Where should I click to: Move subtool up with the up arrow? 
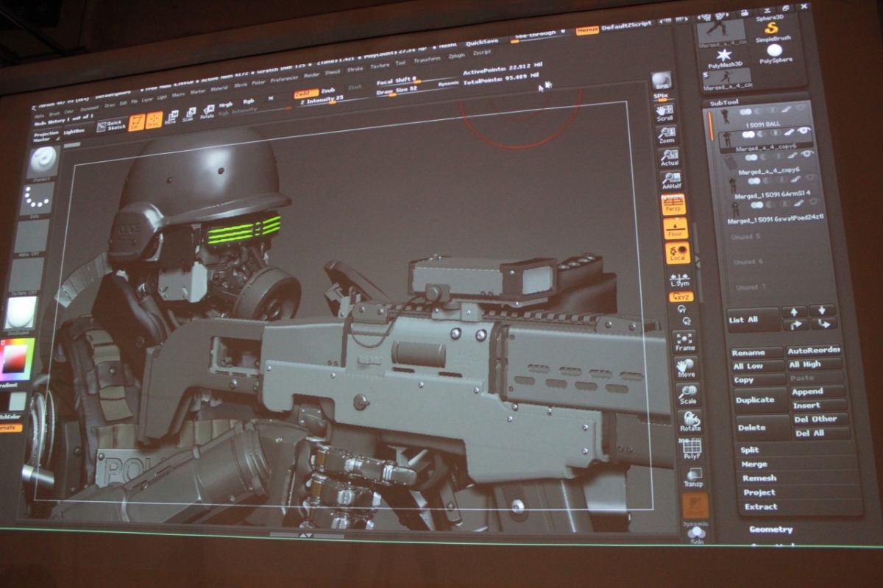[795, 311]
